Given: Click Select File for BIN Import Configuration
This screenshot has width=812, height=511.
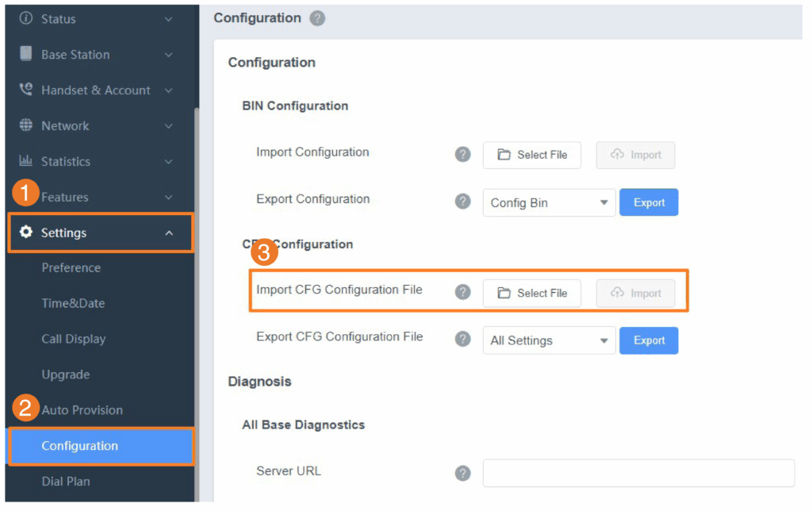Looking at the screenshot, I should coord(532,155).
